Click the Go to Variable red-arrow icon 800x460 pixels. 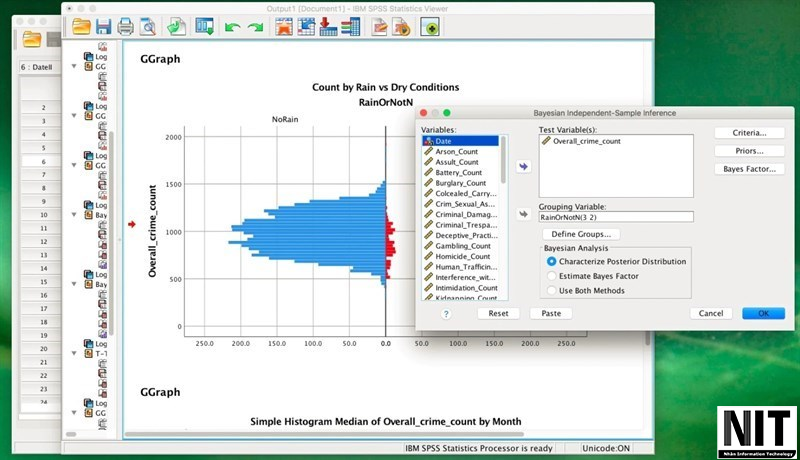coord(328,27)
